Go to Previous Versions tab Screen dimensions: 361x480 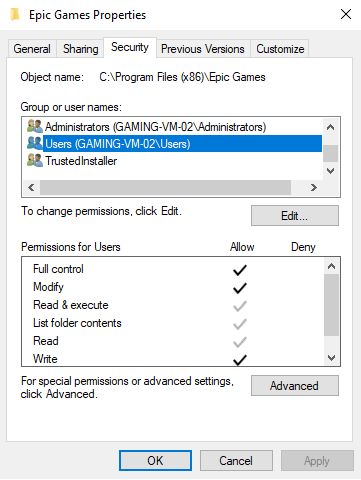[x=203, y=49]
